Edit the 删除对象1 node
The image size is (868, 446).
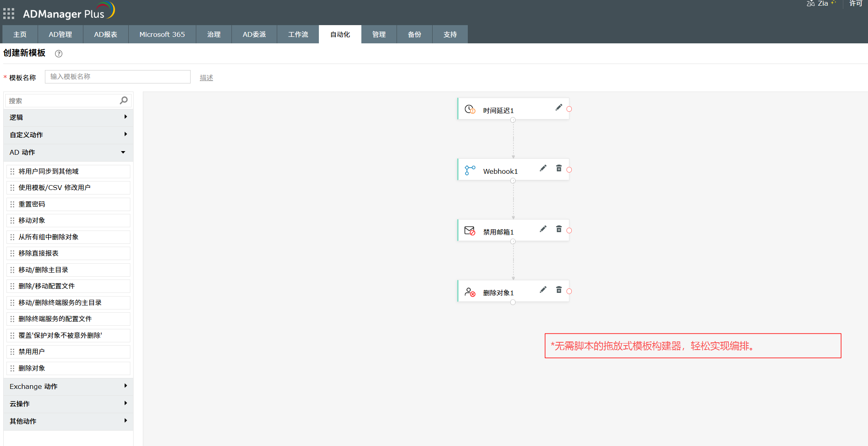(543, 290)
